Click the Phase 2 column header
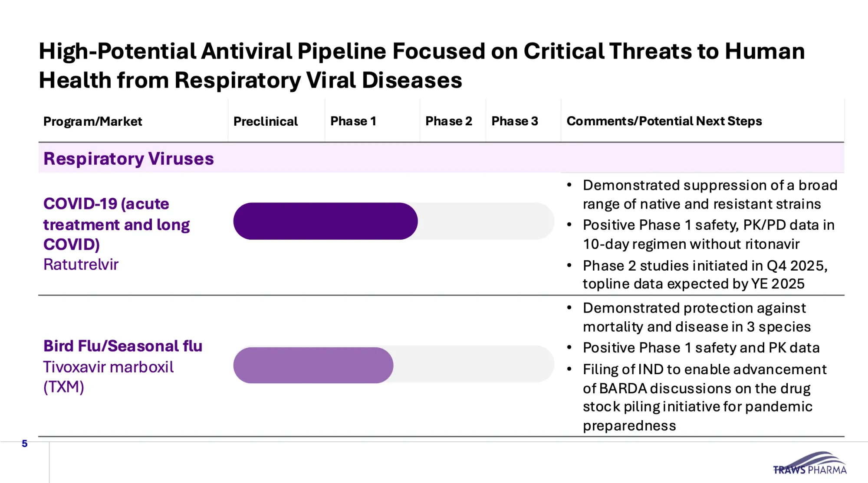The width and height of the screenshot is (868, 483). pos(448,121)
